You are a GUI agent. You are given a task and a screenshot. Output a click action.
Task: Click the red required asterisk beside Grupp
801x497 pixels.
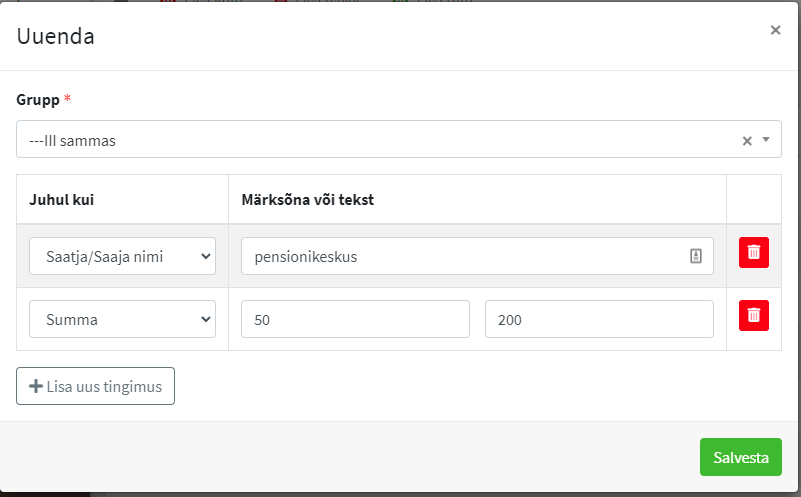pyautogui.click(x=68, y=99)
